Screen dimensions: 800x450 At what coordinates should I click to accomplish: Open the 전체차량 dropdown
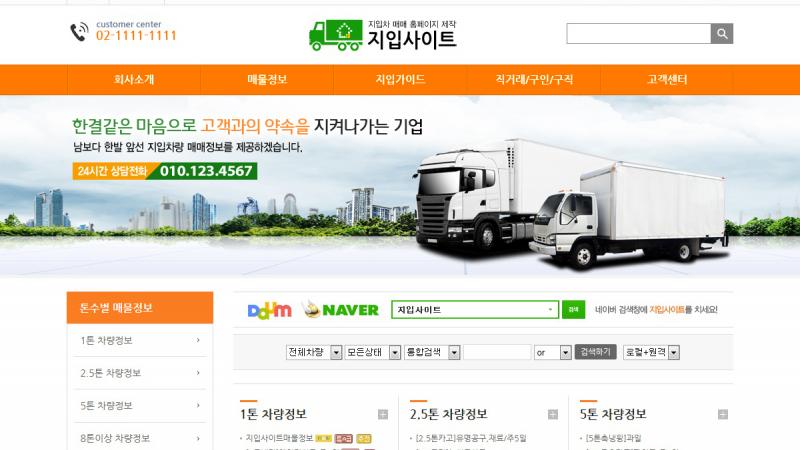click(314, 352)
